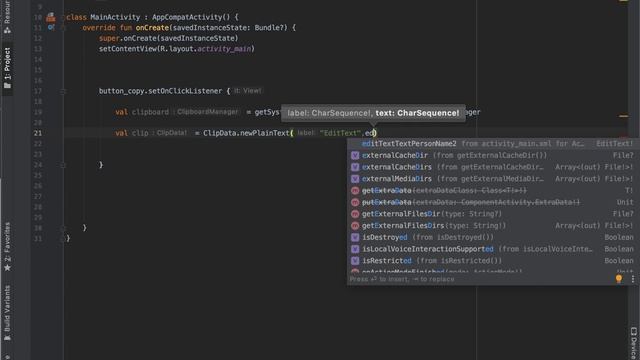The height and width of the screenshot is (360, 640).
Task: Open the 2: Favorites tool window tab
Action: coord(7,247)
